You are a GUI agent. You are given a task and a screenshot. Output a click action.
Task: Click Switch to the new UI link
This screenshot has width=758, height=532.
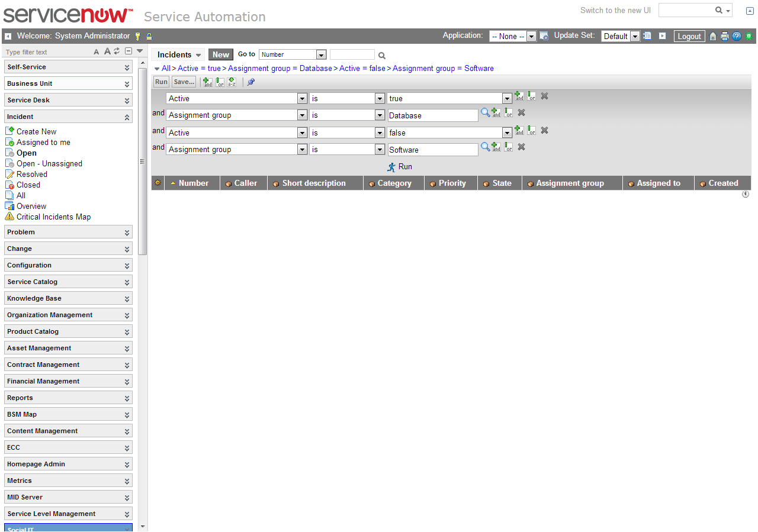[615, 10]
